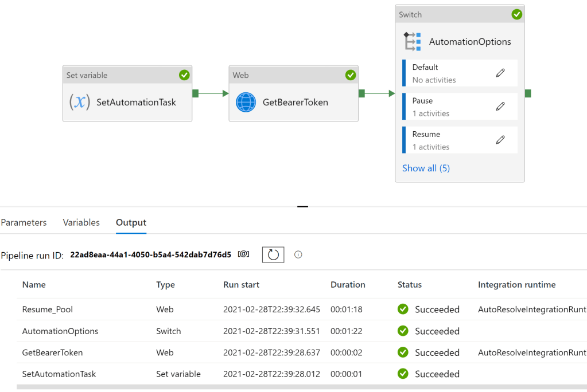Click the horizontal scrollbar below output table
This screenshot has width=587, height=392.
tap(287, 387)
